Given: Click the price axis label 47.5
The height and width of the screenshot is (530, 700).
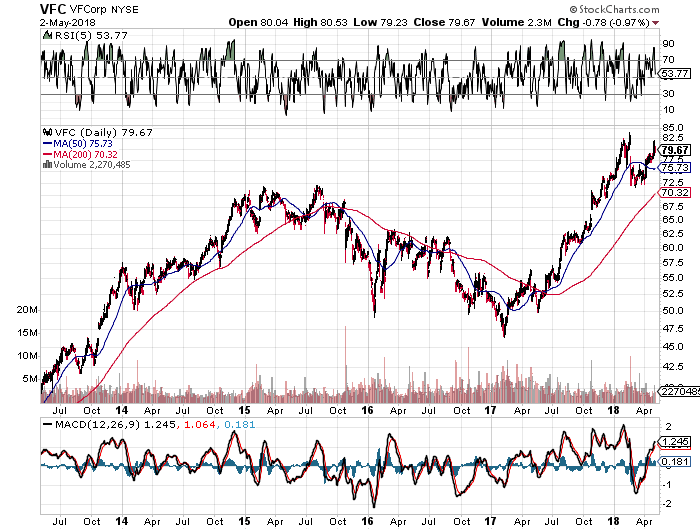Looking at the screenshot, I should point(673,329).
